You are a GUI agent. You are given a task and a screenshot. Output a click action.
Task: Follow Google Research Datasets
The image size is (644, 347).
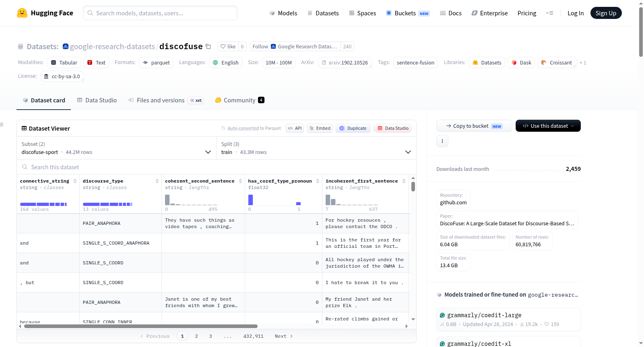(x=295, y=46)
